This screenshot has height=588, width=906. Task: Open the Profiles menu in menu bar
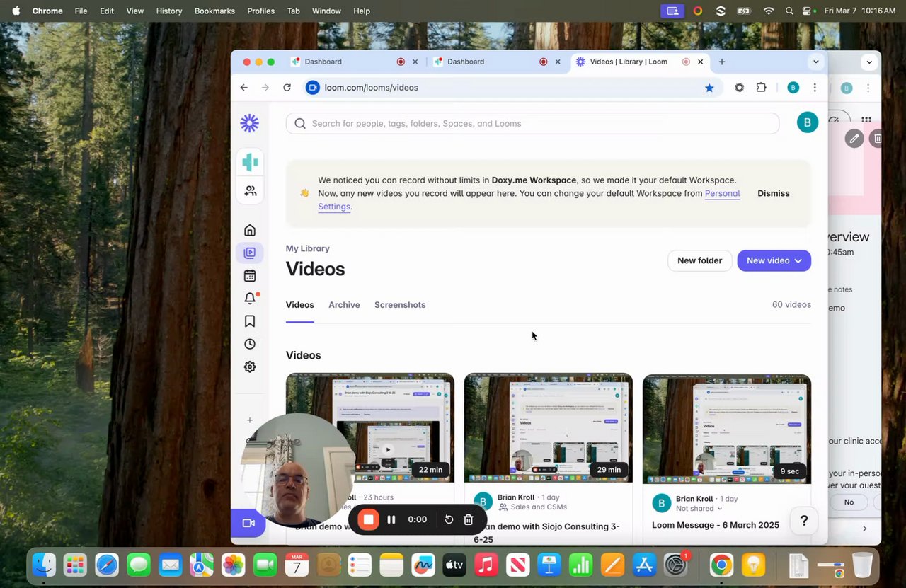click(x=260, y=11)
